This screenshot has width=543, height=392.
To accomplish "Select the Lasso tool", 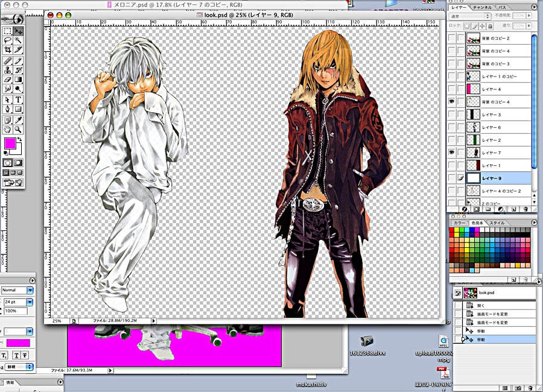I will tap(8, 40).
